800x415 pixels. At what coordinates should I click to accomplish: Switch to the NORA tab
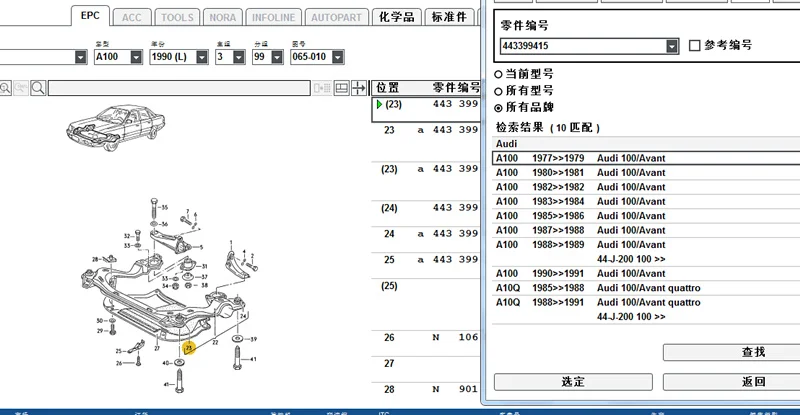[223, 17]
